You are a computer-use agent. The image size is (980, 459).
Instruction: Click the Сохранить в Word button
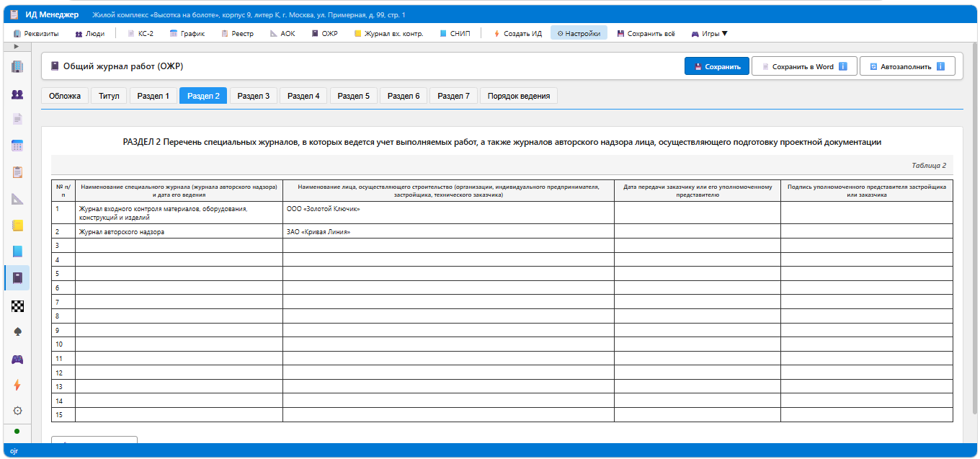click(x=804, y=66)
